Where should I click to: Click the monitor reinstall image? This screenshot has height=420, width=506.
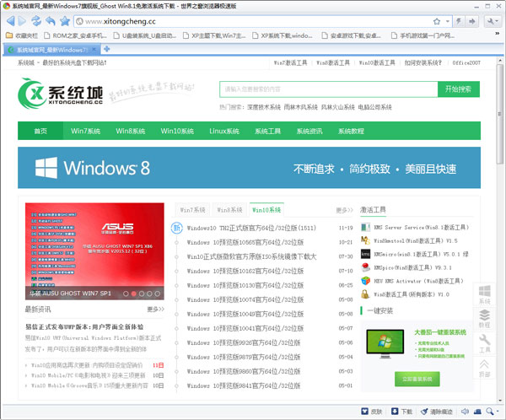[x=385, y=343]
